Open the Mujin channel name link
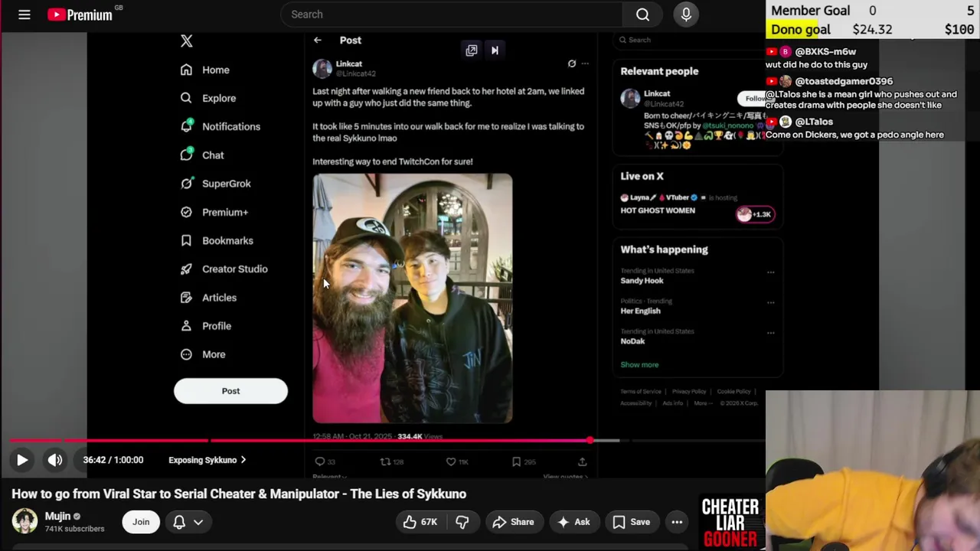The width and height of the screenshot is (980, 551). 57,517
